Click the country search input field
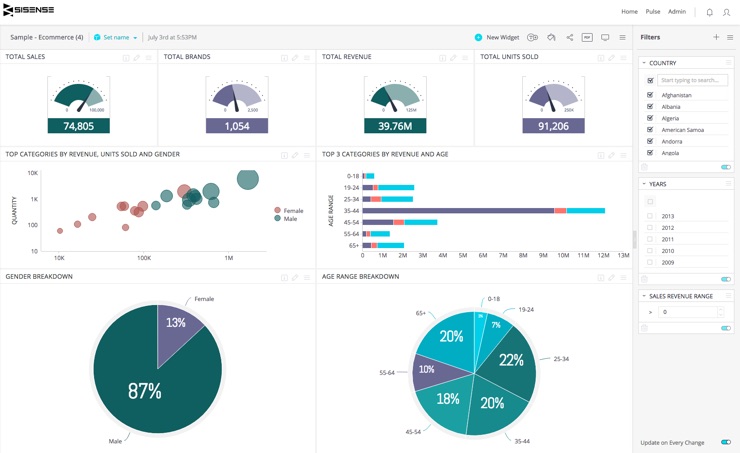The height and width of the screenshot is (453, 740). (x=692, y=80)
